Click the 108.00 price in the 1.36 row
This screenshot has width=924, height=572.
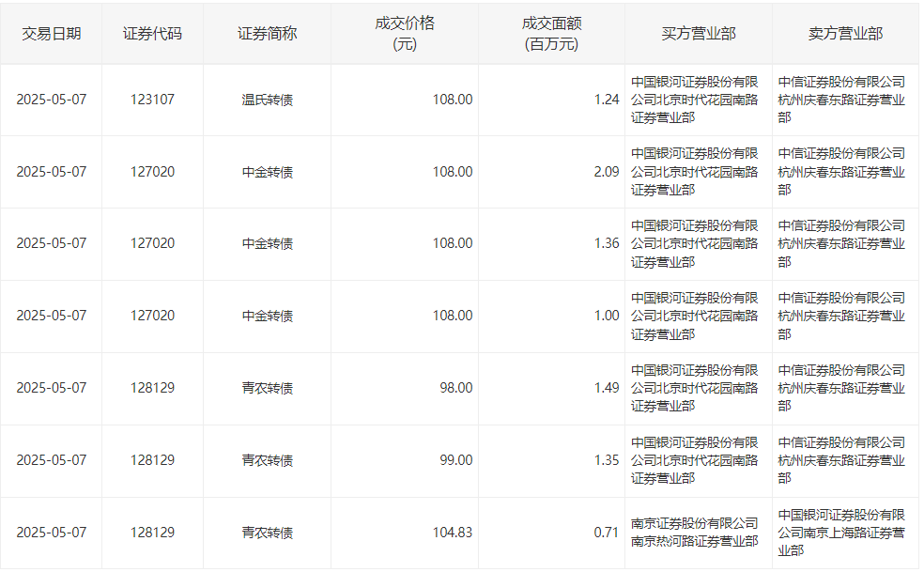[x=453, y=243]
